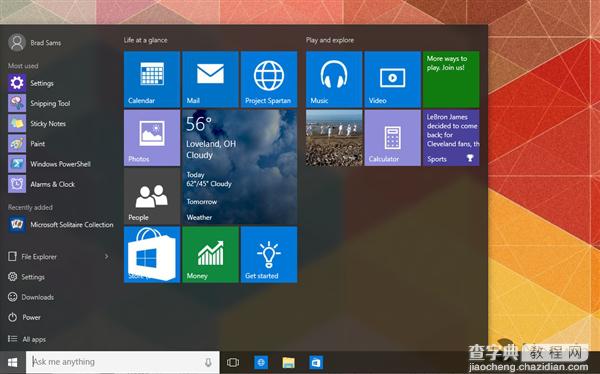Open the Store tile
Viewport: 600px width, 374px height.
[152, 255]
